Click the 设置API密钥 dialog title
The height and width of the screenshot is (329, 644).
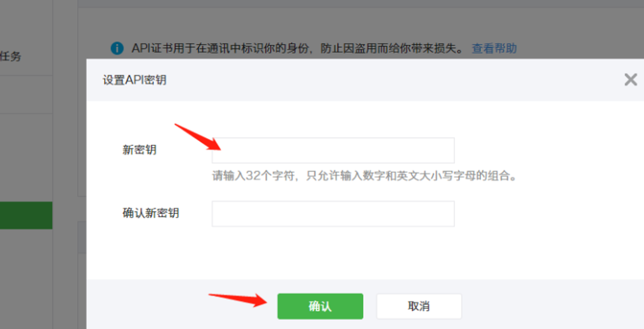click(134, 80)
